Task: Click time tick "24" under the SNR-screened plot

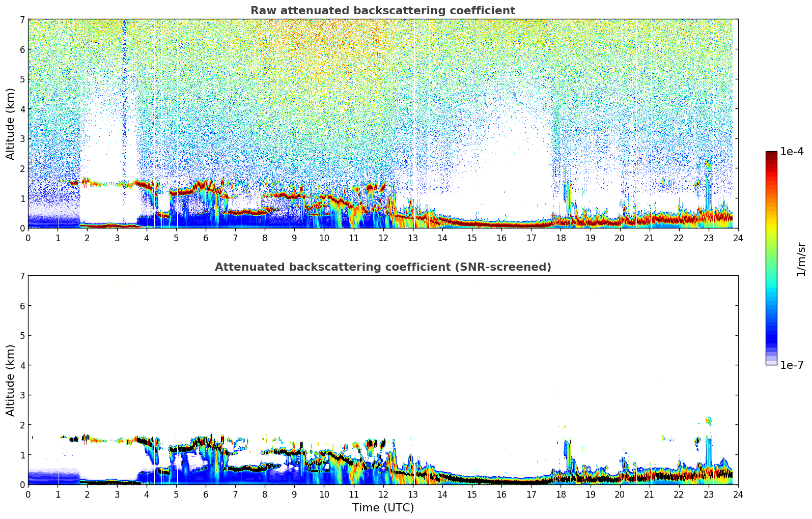Action: 738,494
